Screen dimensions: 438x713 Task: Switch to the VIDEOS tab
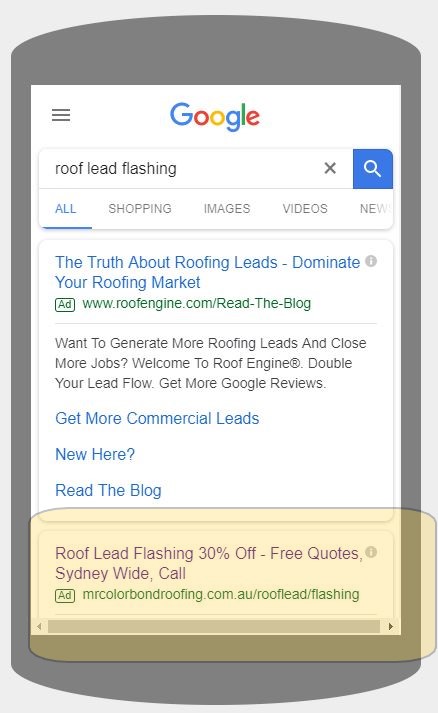pyautogui.click(x=305, y=209)
